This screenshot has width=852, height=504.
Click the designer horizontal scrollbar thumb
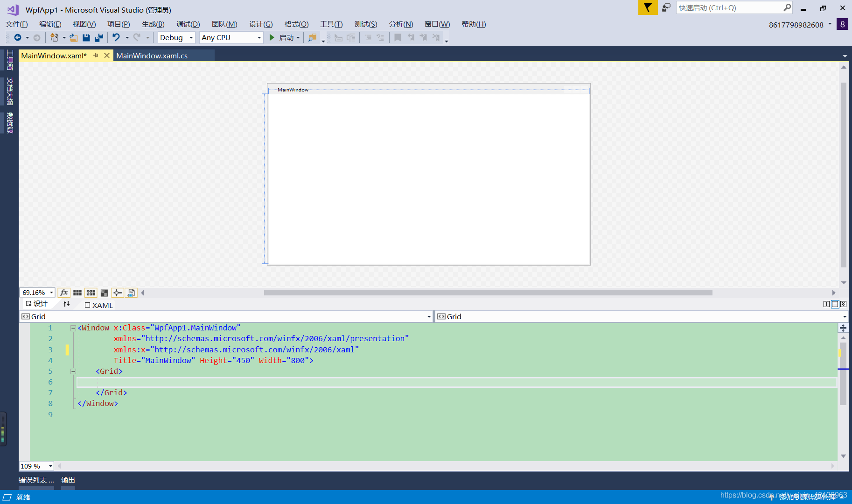tap(488, 293)
